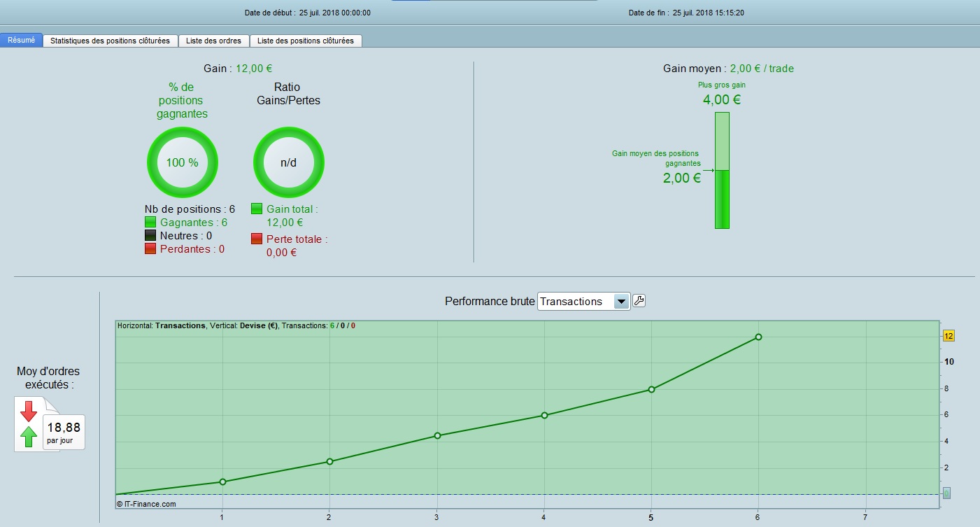Select the chart data point at transaction 5
The height and width of the screenshot is (527, 980).
[651, 389]
